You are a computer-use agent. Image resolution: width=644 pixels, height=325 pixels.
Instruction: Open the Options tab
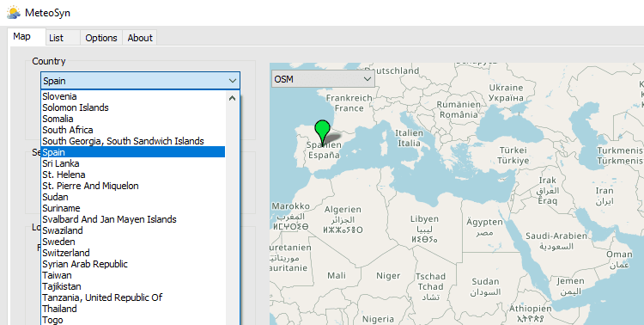[x=101, y=38]
